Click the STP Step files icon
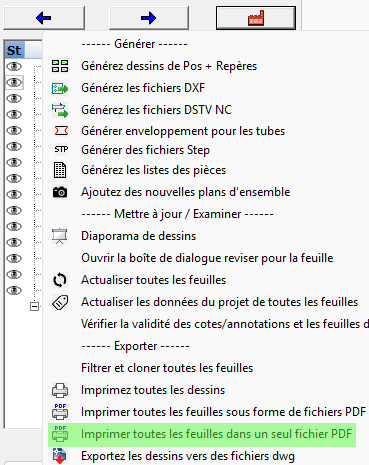The height and width of the screenshot is (465, 369). [61, 149]
